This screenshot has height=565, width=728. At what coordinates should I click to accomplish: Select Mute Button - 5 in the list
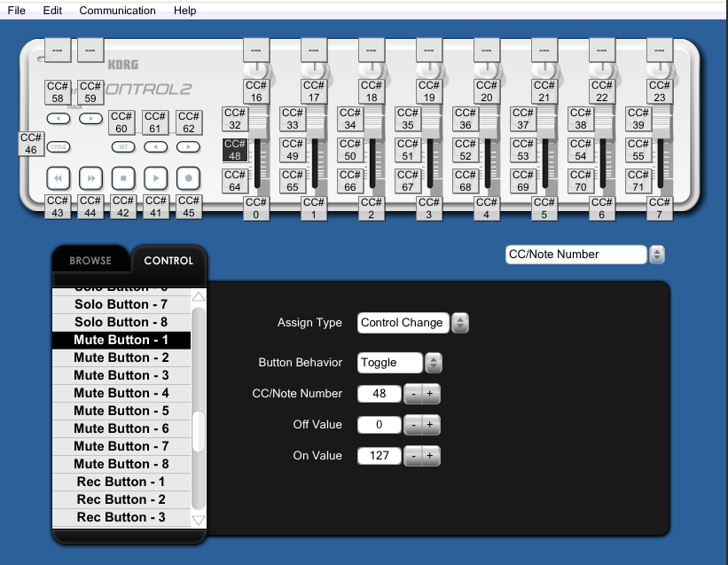121,411
